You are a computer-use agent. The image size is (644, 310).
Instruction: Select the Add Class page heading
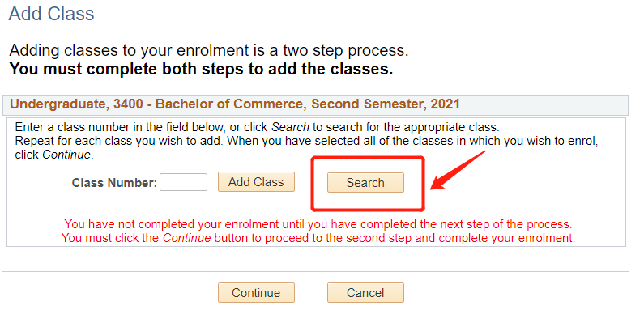51,14
